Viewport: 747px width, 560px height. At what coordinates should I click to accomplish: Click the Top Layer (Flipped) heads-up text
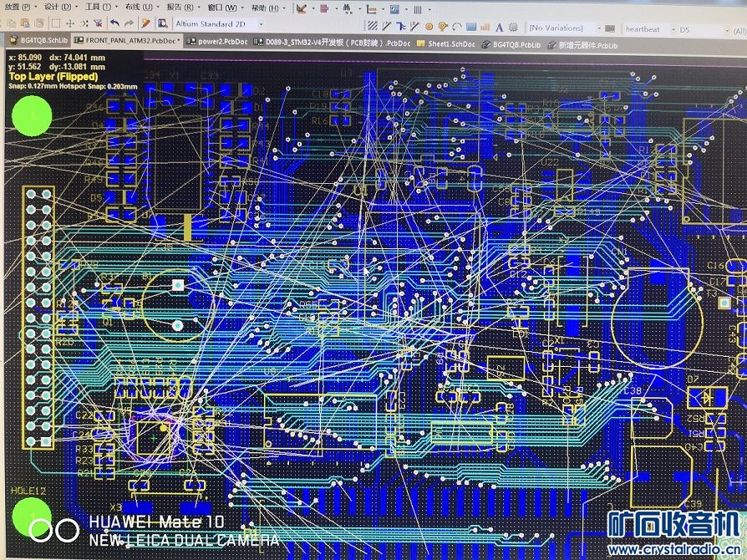pyautogui.click(x=53, y=76)
